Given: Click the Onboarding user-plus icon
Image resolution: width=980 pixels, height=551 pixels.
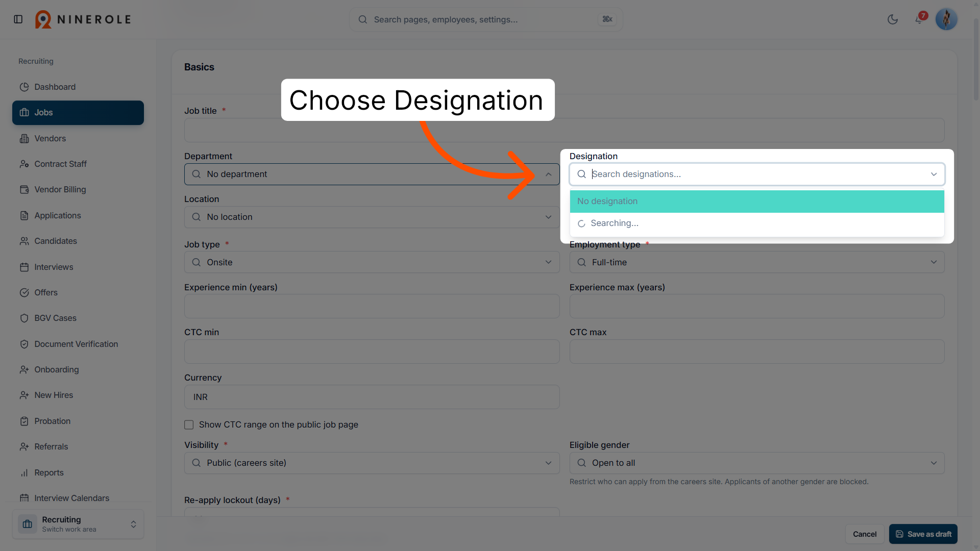Looking at the screenshot, I should pyautogui.click(x=24, y=369).
